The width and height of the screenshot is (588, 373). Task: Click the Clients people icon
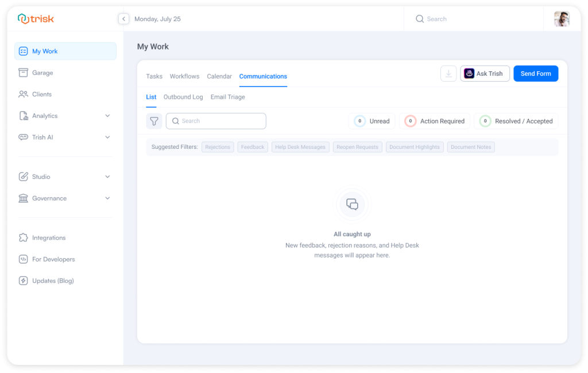click(23, 94)
